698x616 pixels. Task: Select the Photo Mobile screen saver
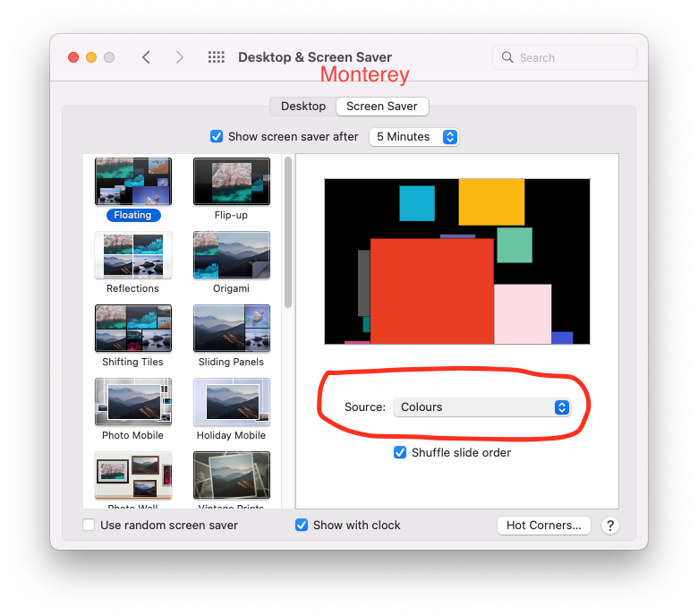pyautogui.click(x=133, y=402)
